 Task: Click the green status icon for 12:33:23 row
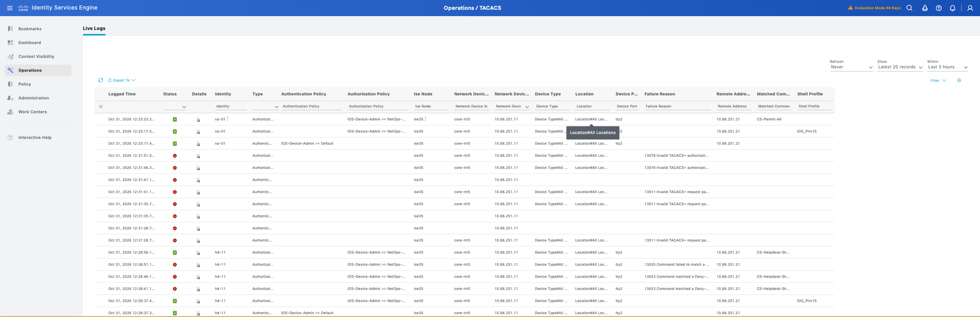tap(175, 119)
